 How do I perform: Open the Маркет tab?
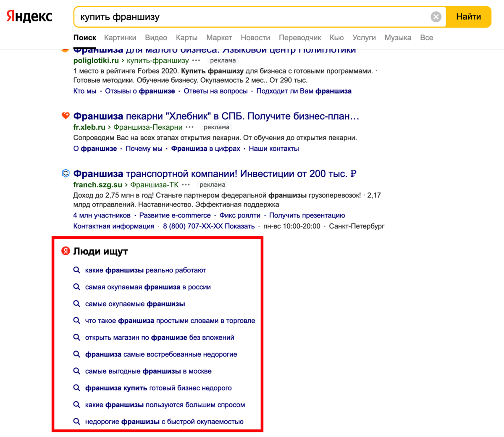(219, 38)
